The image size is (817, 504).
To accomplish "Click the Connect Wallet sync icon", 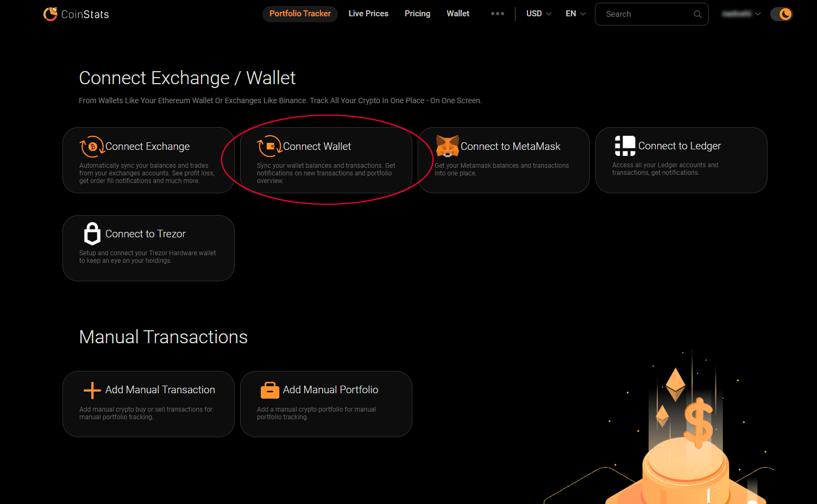I will click(269, 147).
